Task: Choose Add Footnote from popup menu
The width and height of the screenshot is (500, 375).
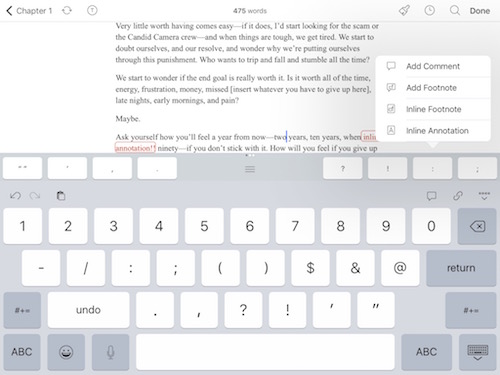Action: point(433,88)
